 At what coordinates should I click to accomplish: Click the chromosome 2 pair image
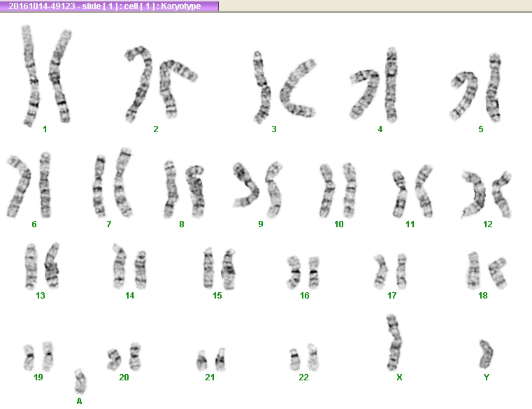(161, 84)
